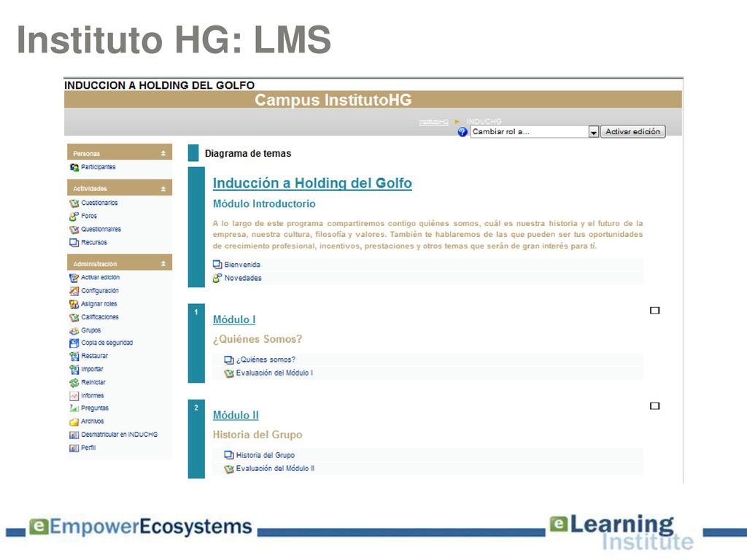Screen dimensions: 747x560
Task: Click the Perfil icon in Administración
Action: coord(74,448)
